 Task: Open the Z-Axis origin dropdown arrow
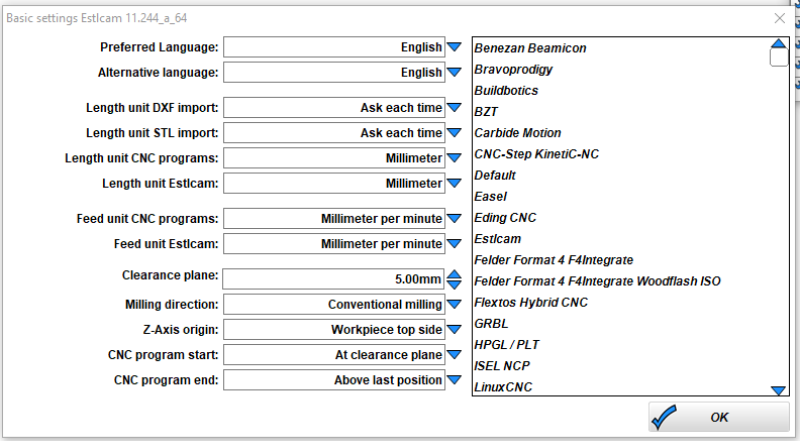[454, 330]
